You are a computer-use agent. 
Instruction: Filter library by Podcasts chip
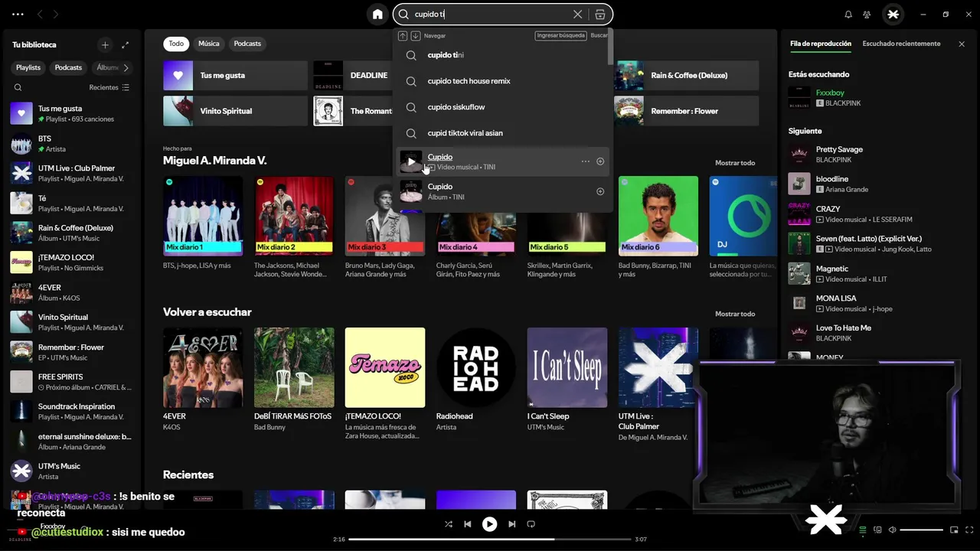[68, 67]
